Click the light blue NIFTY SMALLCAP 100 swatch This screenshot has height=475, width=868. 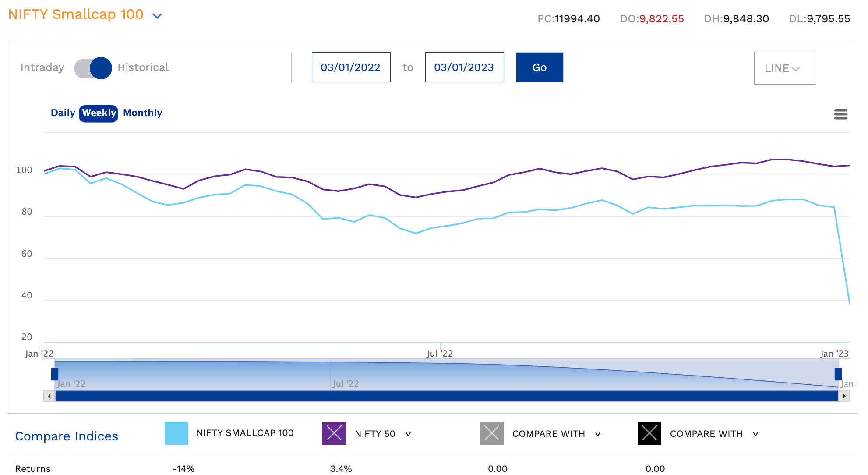[x=176, y=433]
